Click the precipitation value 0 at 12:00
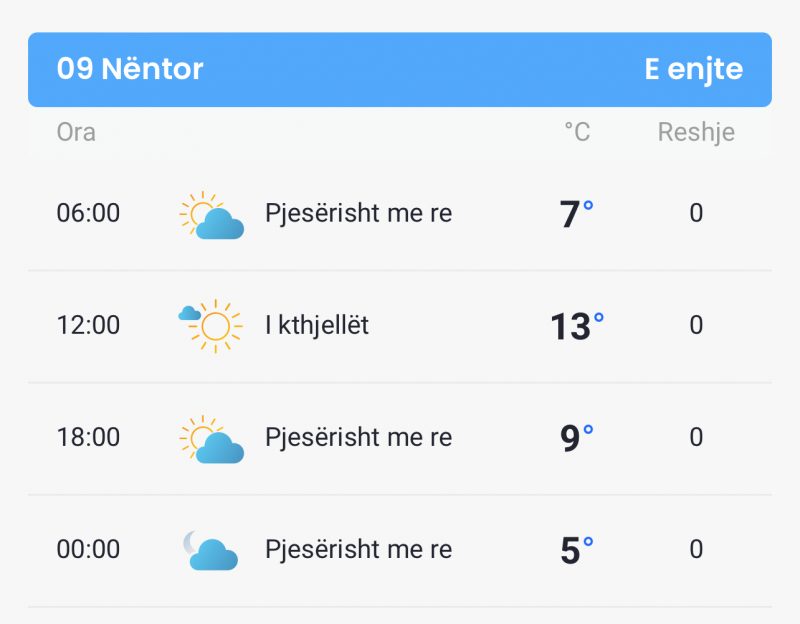This screenshot has height=624, width=800. 696,325
